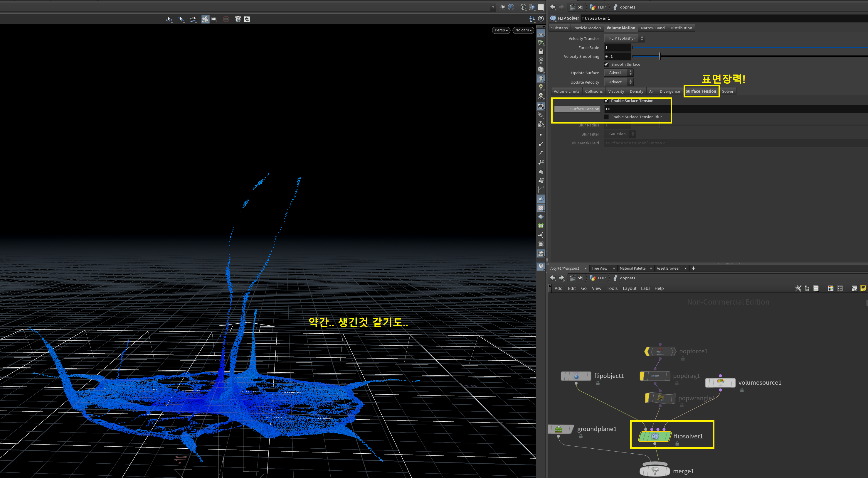Open the Velocity Transfer dropdown
This screenshot has width=868, height=478.
click(x=624, y=38)
